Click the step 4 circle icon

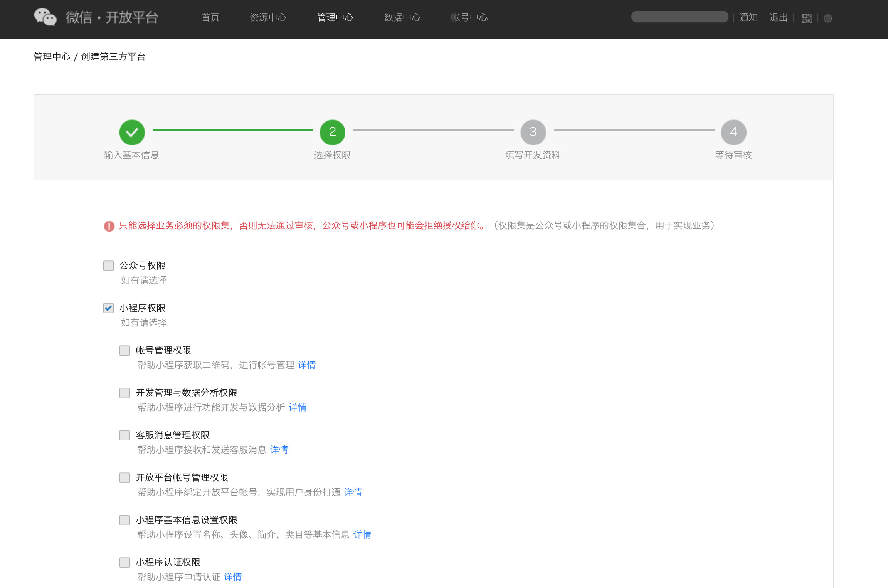tap(733, 132)
